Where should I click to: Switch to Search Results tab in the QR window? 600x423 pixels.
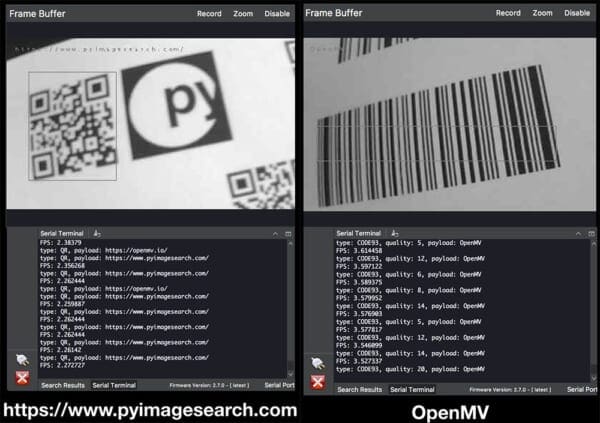click(x=62, y=385)
